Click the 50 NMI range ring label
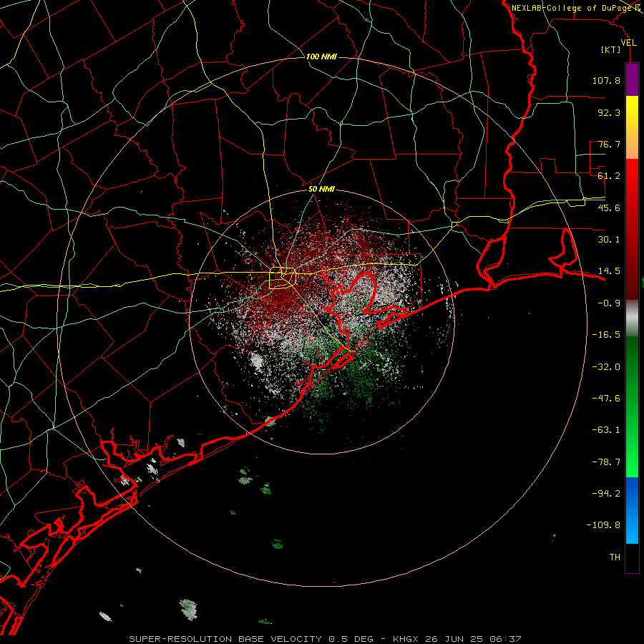644x644 pixels. [x=321, y=190]
